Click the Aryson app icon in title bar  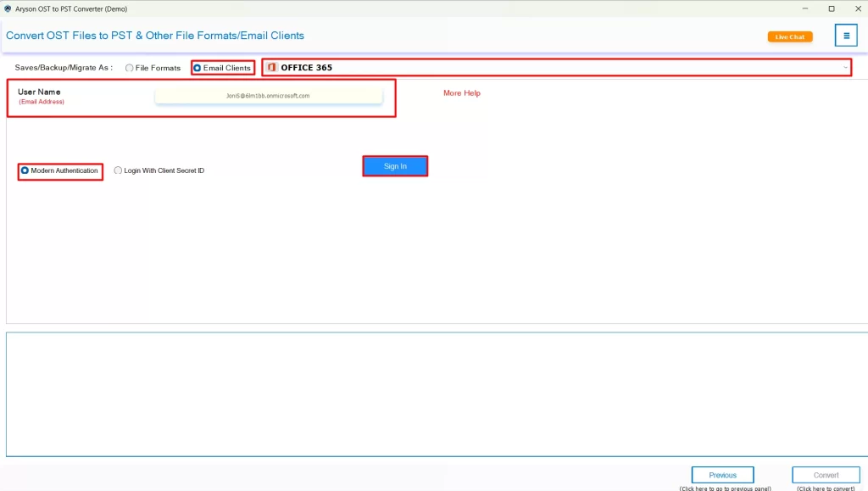pos(8,8)
